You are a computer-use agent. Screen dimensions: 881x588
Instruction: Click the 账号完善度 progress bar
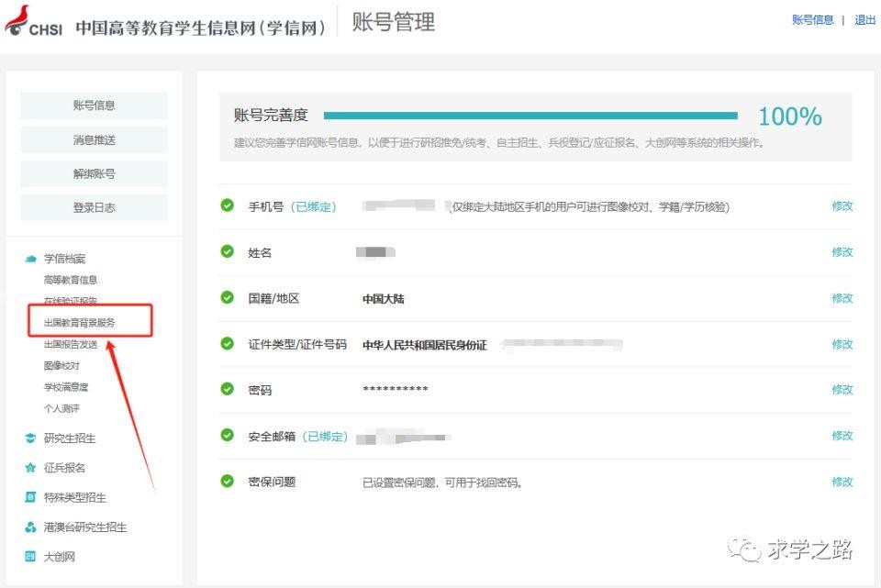[530, 116]
